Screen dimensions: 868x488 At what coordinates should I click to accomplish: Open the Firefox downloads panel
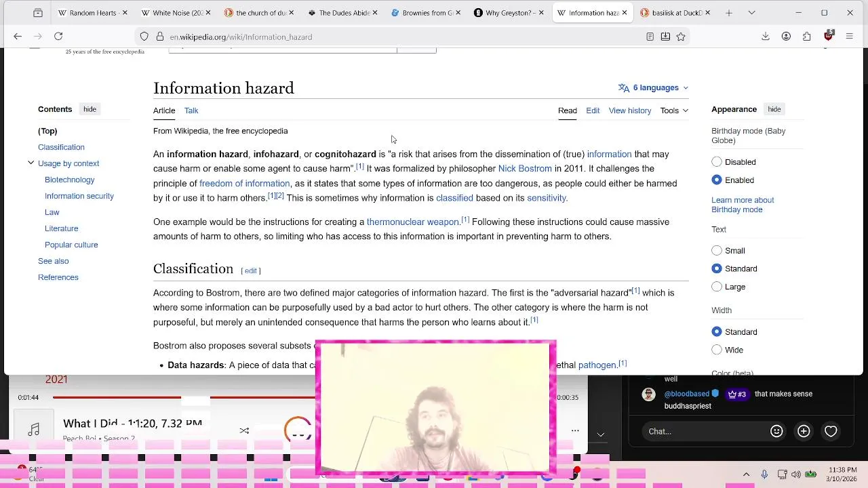tap(766, 37)
